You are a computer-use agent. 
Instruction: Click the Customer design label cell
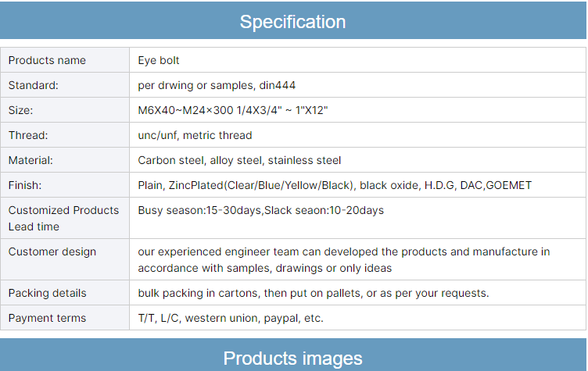point(52,251)
